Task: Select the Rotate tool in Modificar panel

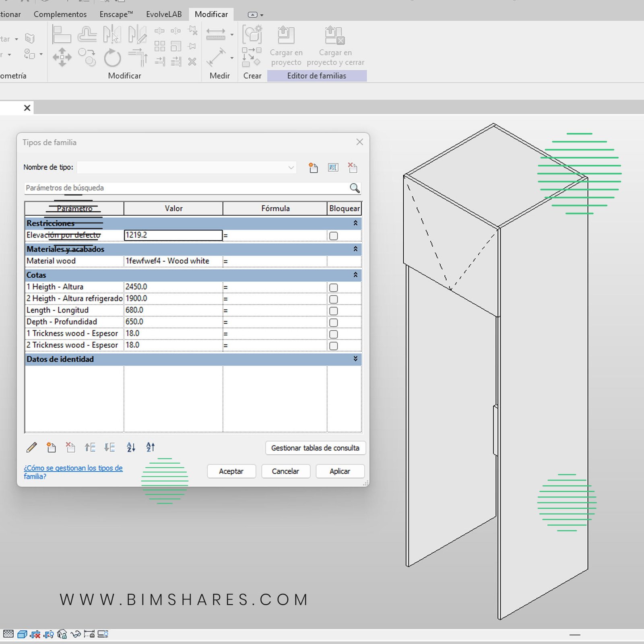Action: pyautogui.click(x=112, y=58)
